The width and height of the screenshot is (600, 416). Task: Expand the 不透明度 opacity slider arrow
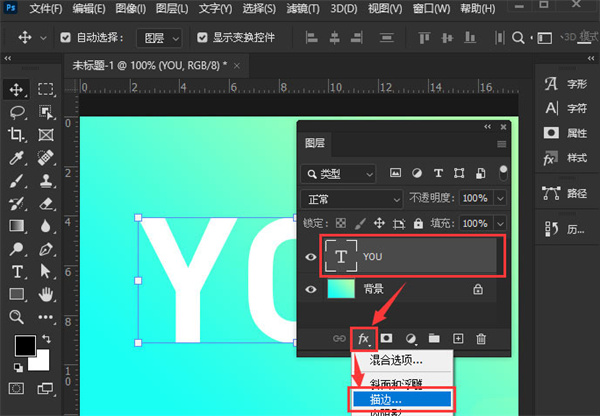(x=500, y=198)
